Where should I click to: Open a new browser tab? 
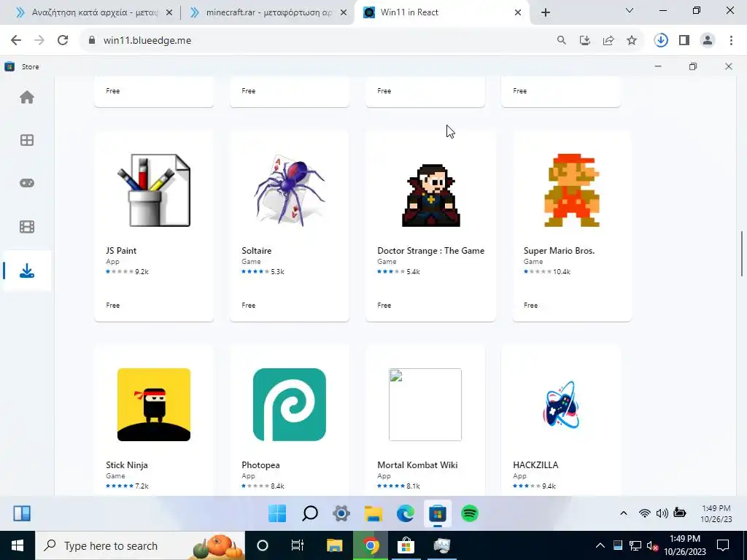[546, 13]
